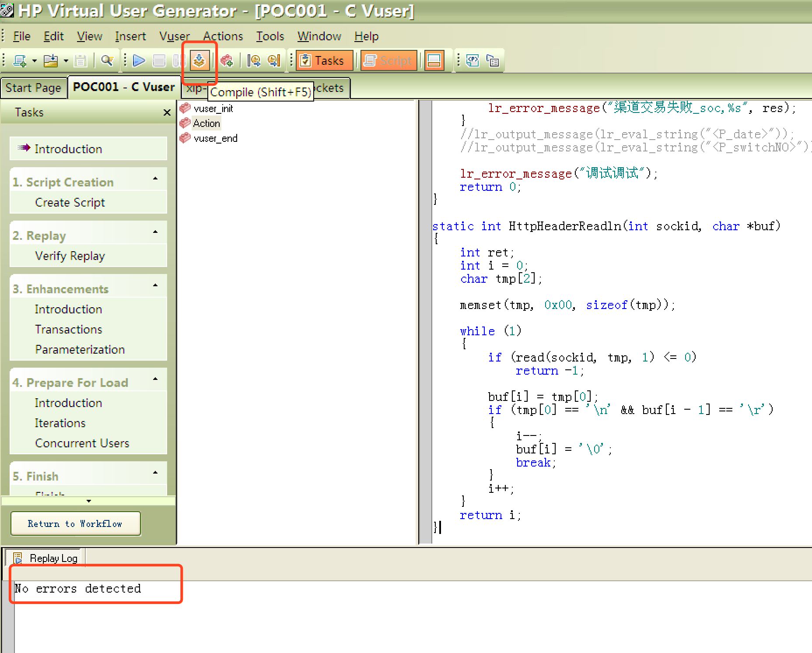Open the Insert menu
Viewport: 812px width, 653px height.
[x=130, y=36]
